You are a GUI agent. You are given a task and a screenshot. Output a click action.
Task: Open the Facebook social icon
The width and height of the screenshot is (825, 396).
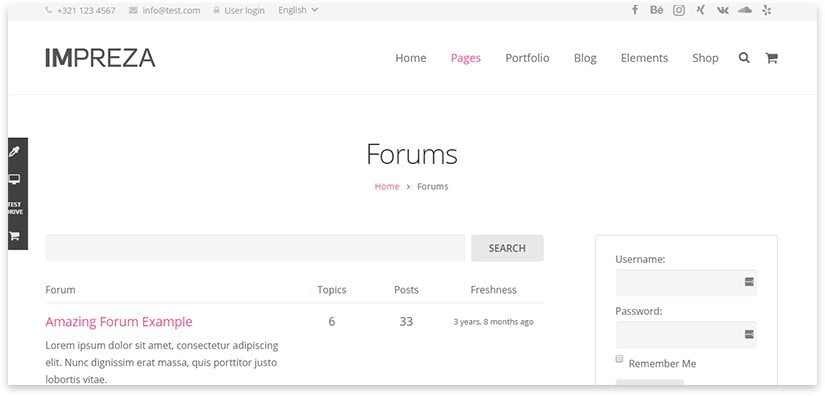coord(635,10)
